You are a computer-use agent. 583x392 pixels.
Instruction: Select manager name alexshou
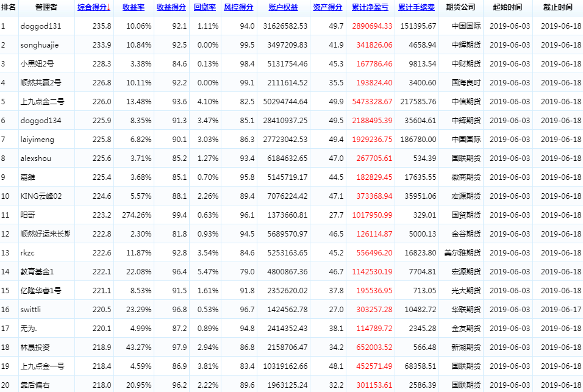pyautogui.click(x=36, y=159)
